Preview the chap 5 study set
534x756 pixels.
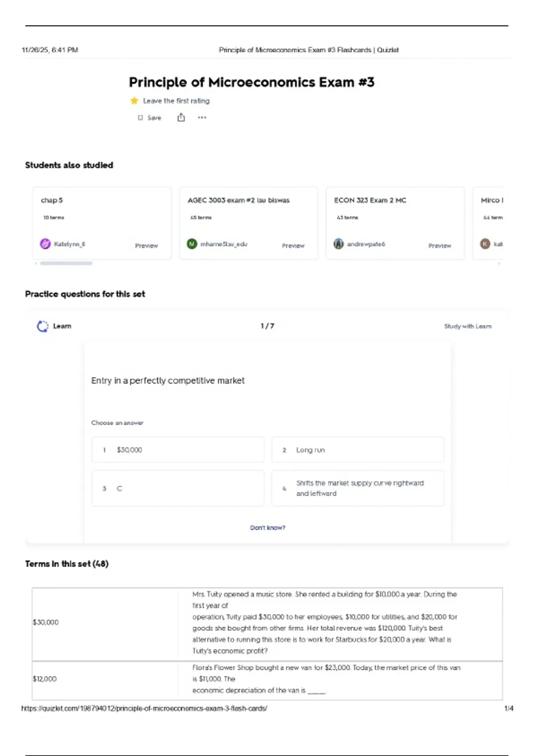(146, 245)
